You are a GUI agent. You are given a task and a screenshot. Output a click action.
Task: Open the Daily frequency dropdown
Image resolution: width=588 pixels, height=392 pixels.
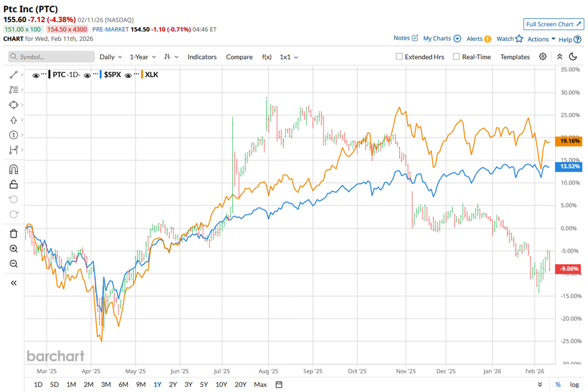(x=110, y=57)
